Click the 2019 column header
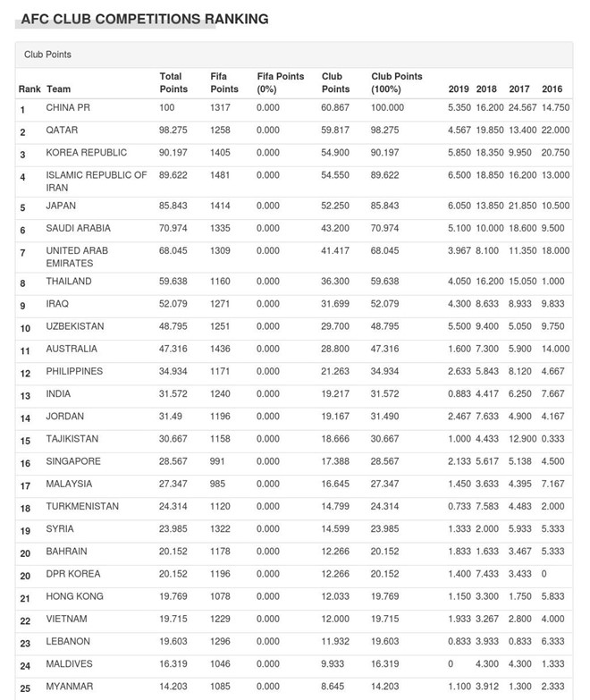Image resolution: width=590 pixels, height=700 pixels. pyautogui.click(x=459, y=89)
